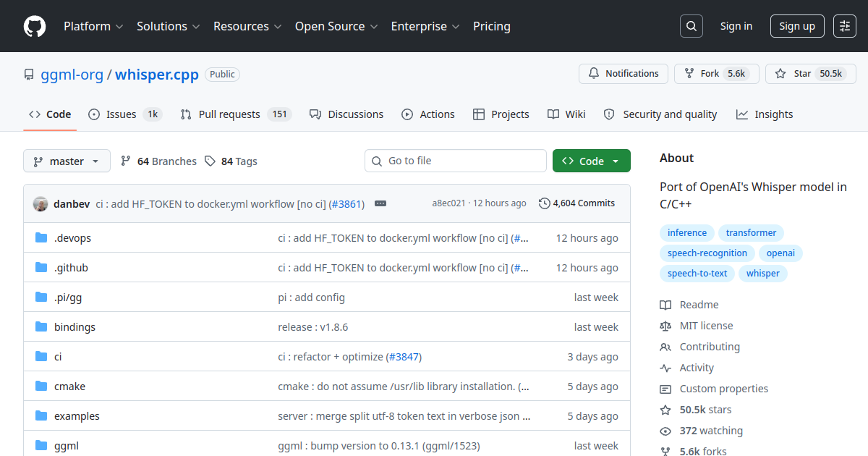Click the .devops folder icon
The image size is (868, 456).
(41, 238)
